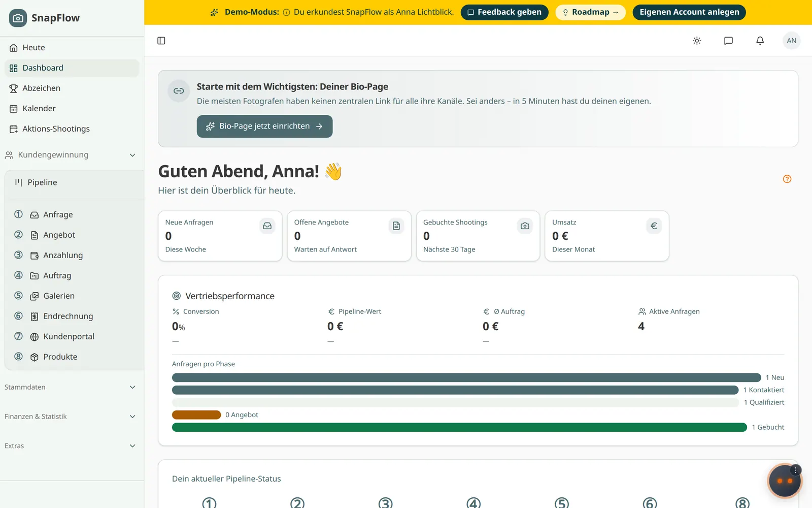This screenshot has height=508, width=812.
Task: Click pipeline status step 3 circle
Action: [386, 503]
